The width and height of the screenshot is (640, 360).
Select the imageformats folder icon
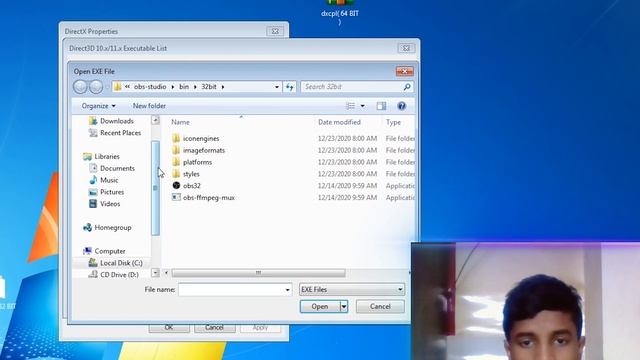click(176, 150)
